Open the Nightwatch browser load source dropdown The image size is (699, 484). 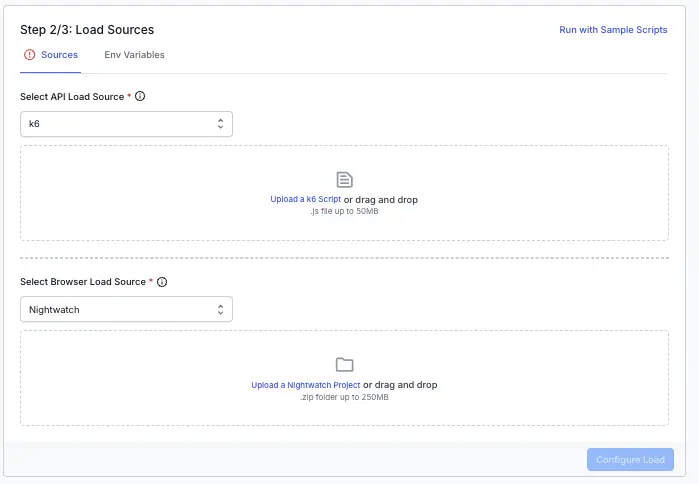(126, 309)
